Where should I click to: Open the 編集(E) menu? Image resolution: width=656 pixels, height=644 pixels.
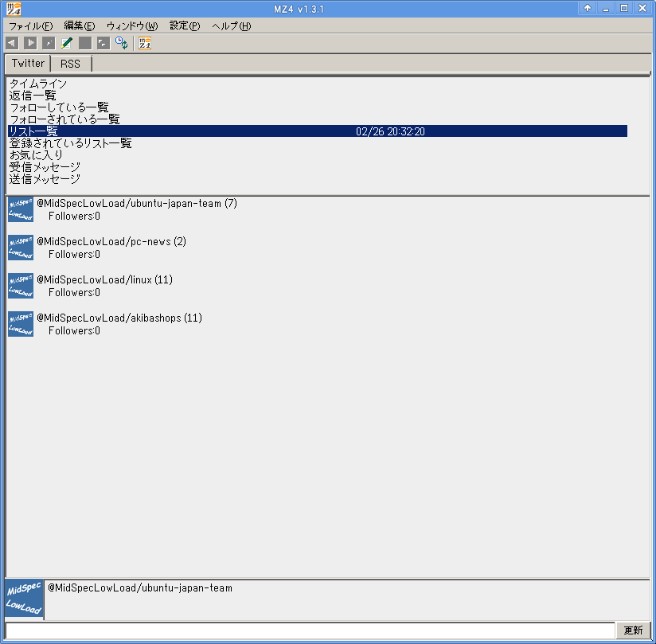click(80, 26)
